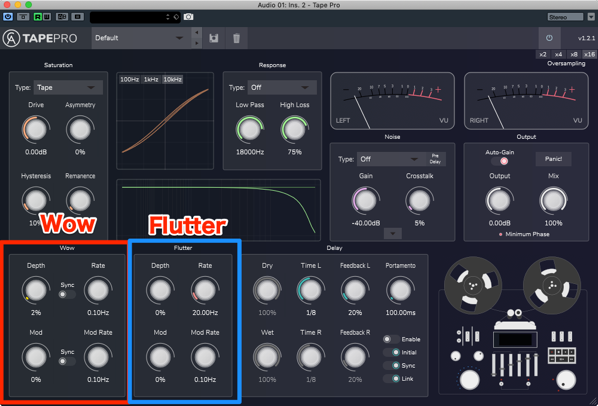
Task: Click the Remanence knob
Action: click(x=80, y=200)
